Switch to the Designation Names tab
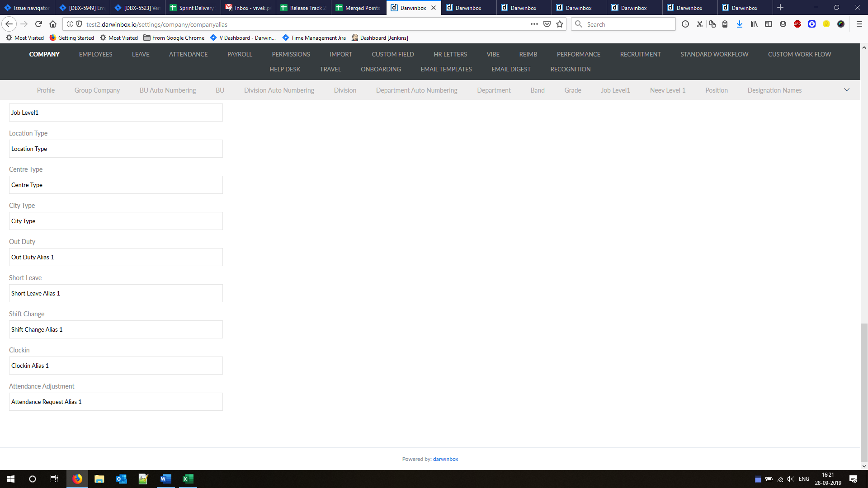Viewport: 868px width, 488px height. tap(774, 90)
